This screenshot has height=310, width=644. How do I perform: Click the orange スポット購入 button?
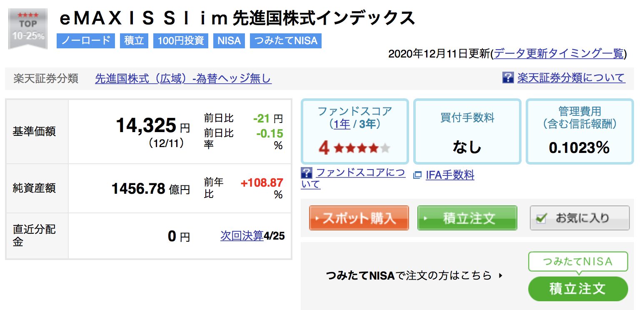(359, 218)
